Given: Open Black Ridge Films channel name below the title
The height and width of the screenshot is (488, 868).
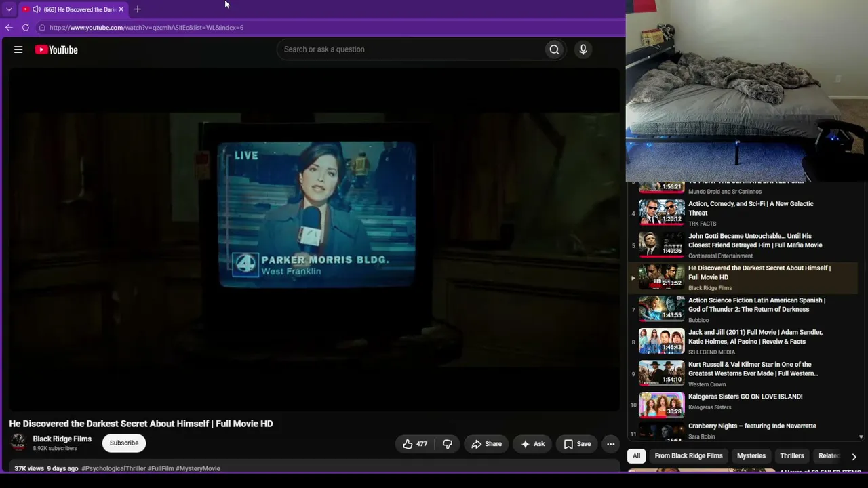Looking at the screenshot, I should (62, 439).
